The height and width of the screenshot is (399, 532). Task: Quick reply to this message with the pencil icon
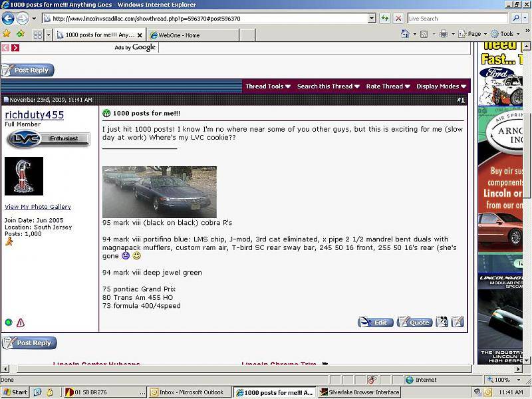458,322
